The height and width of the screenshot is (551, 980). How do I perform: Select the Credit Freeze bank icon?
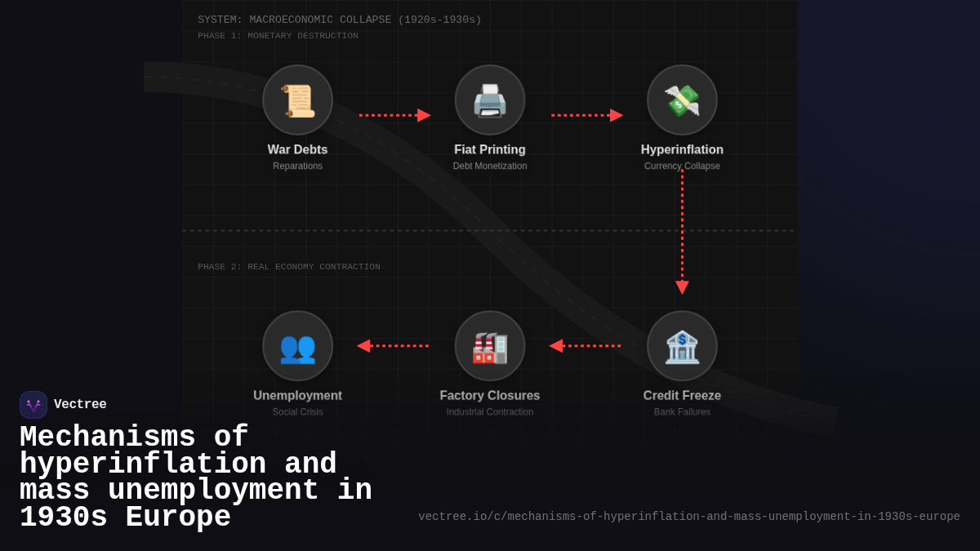click(682, 345)
